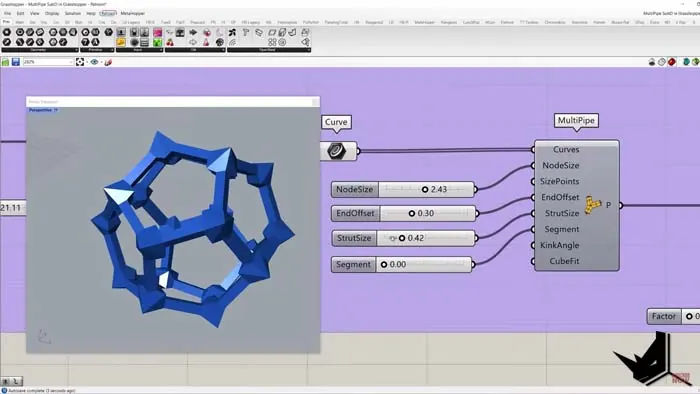The width and height of the screenshot is (700, 394).
Task: Click the first hexagon icon in Geometry panel
Action: (7, 32)
